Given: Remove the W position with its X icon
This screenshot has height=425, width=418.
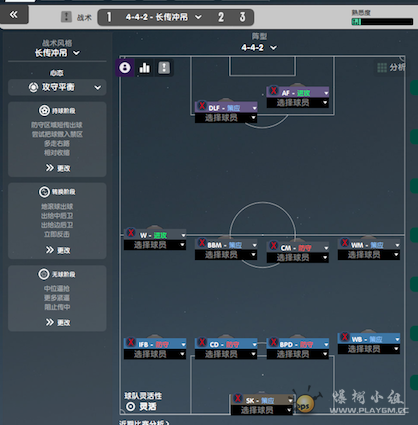Looking at the screenshot, I should click(x=131, y=233).
